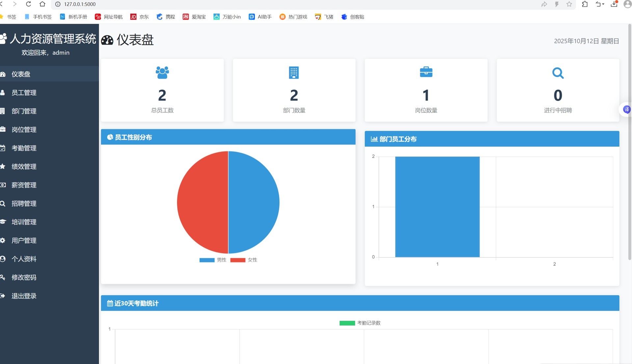Click the bookmark star icon in address bar
632x364 pixels.
point(569,4)
